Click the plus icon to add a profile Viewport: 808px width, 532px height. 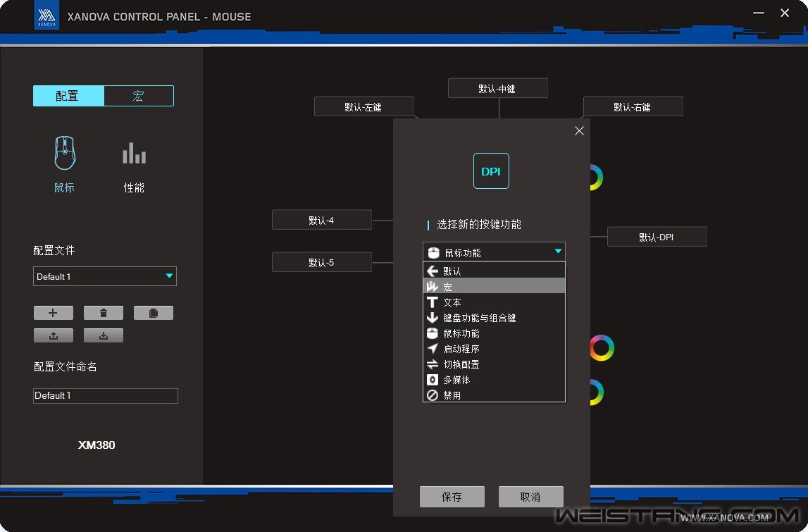[53, 313]
